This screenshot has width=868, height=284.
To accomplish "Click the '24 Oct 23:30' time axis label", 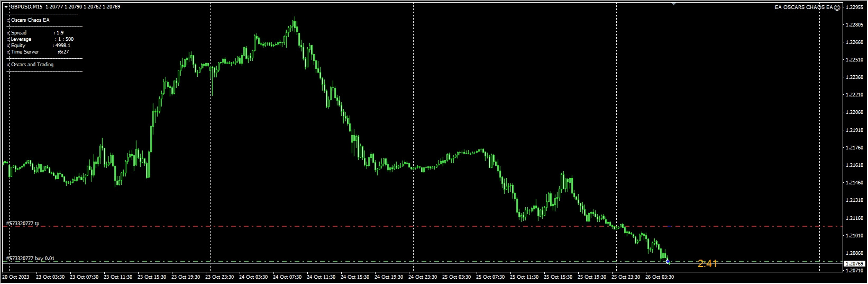I will (x=423, y=277).
